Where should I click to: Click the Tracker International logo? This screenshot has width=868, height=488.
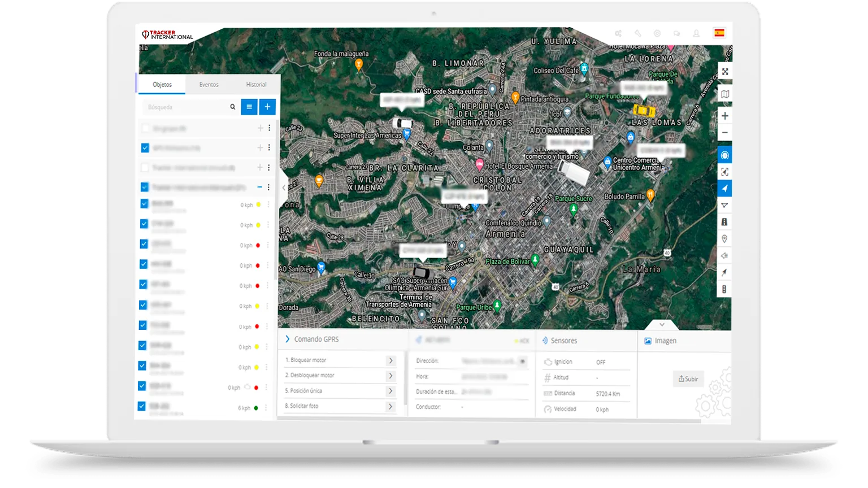click(x=167, y=35)
